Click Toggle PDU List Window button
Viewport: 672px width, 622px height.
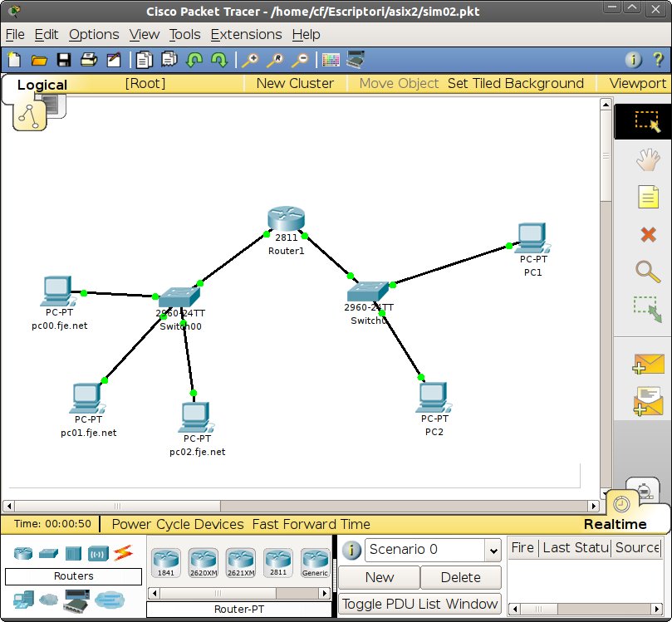click(420, 604)
